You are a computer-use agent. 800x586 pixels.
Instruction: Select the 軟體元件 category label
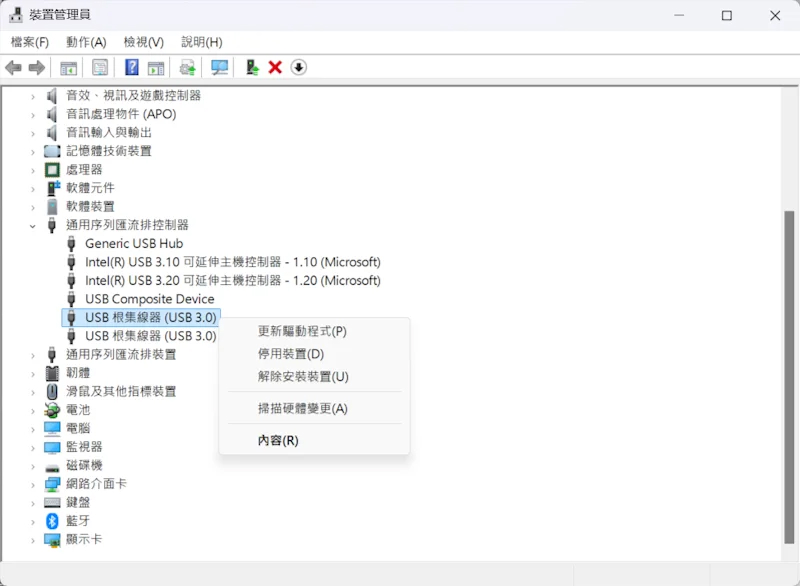click(x=90, y=188)
